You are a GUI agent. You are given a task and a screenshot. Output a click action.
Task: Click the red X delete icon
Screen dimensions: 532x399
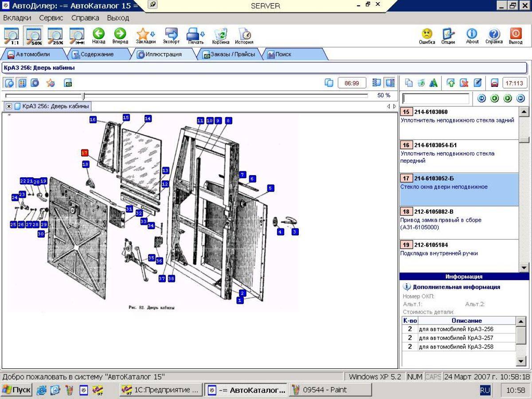[x=464, y=83]
